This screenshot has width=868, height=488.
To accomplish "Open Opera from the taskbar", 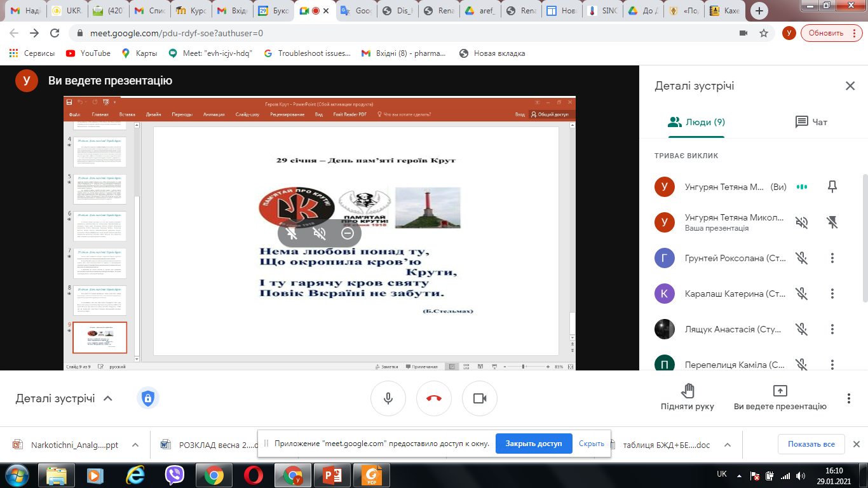I will pos(254,475).
